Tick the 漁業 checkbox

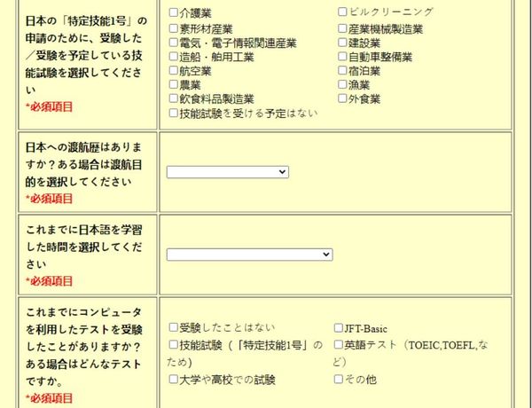tap(342, 84)
